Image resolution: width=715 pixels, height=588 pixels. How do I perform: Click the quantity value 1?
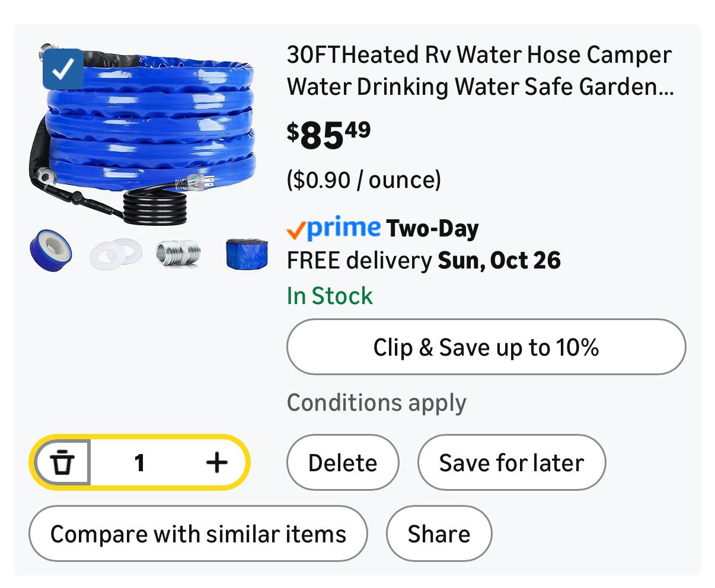click(139, 462)
